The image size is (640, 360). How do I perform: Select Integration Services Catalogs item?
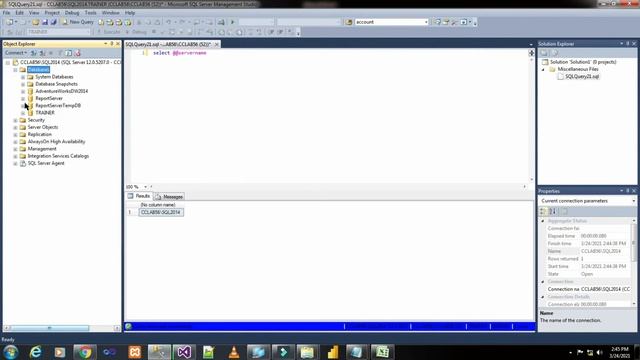pyautogui.click(x=58, y=156)
